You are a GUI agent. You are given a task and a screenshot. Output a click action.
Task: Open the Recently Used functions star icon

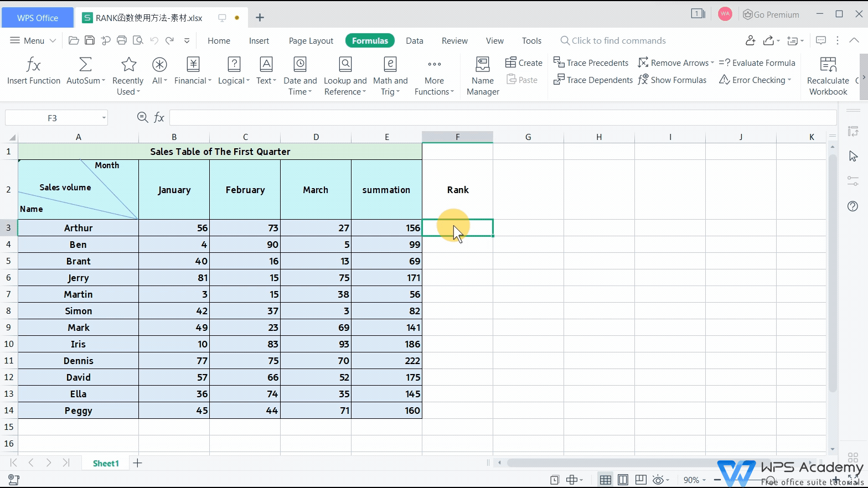tap(128, 65)
